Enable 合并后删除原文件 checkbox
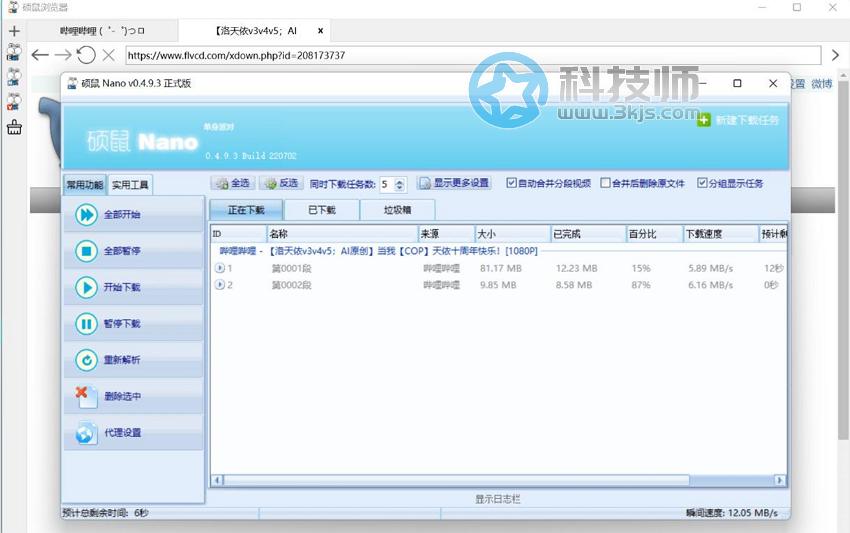 pyautogui.click(x=606, y=183)
